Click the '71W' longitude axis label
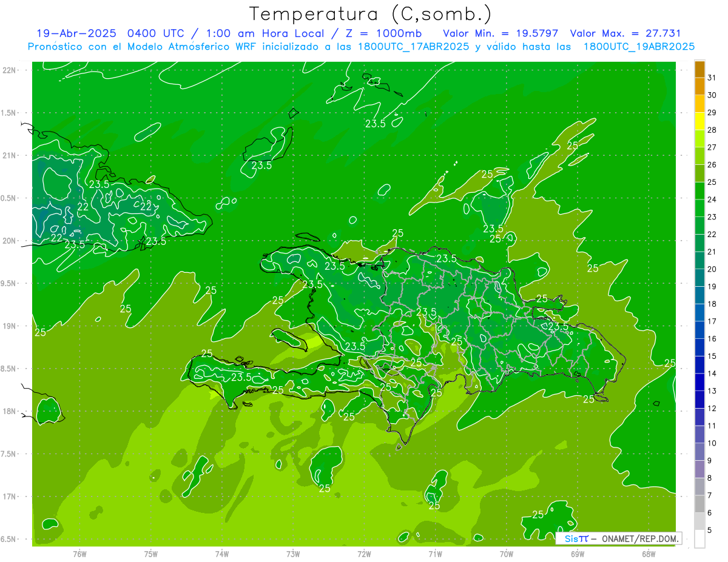The height and width of the screenshot is (562, 728). click(x=435, y=554)
